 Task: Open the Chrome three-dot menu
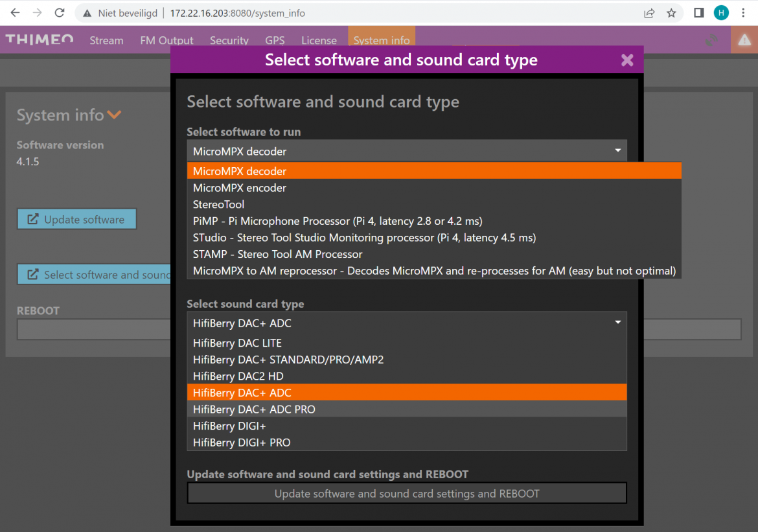pyautogui.click(x=743, y=13)
